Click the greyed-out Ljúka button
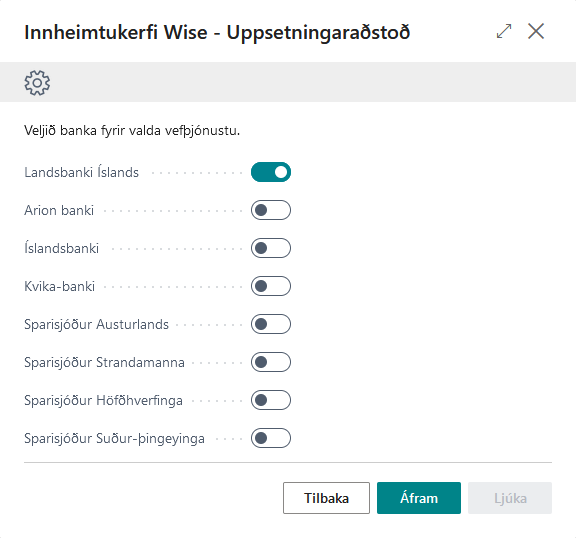 510,498
